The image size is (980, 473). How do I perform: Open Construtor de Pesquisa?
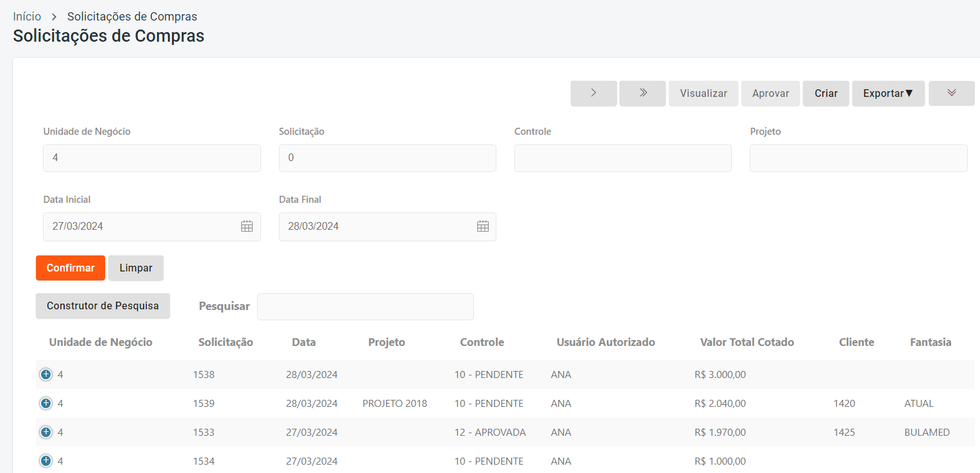[103, 306]
